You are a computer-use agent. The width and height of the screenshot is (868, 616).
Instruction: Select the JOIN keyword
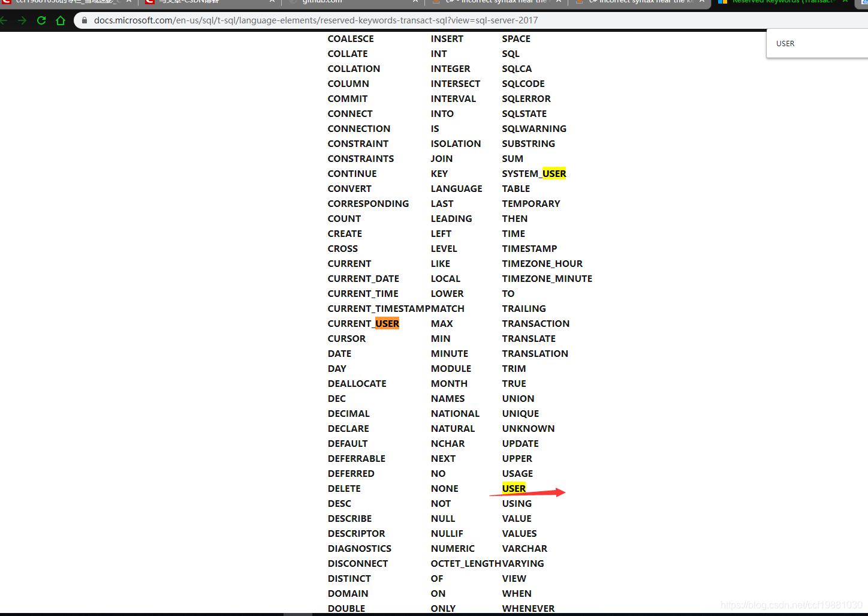(x=442, y=159)
